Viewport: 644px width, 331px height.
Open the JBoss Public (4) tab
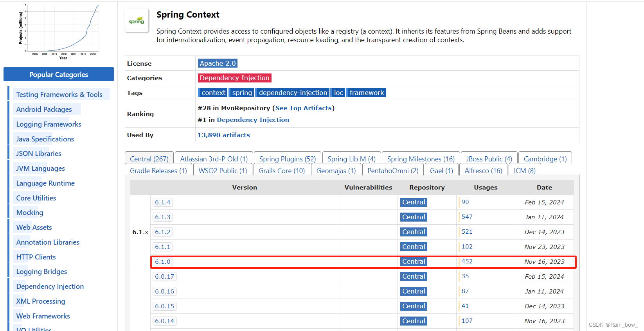click(x=489, y=159)
